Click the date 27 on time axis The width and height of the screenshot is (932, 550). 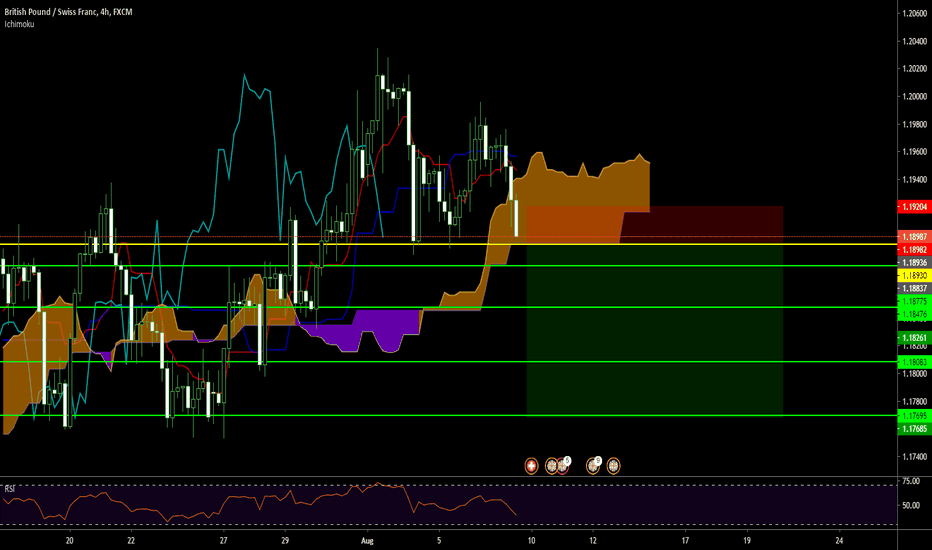point(223,540)
